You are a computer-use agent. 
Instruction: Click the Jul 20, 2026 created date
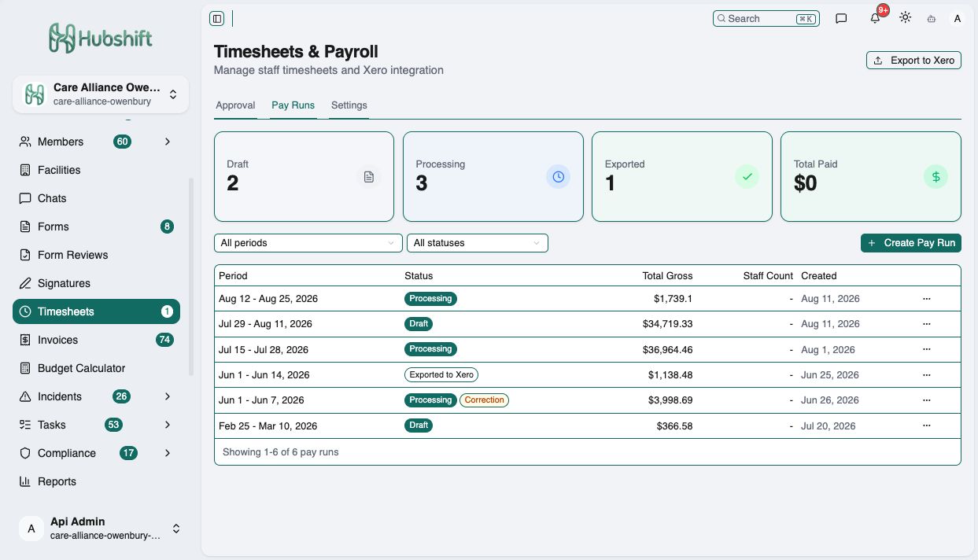click(x=829, y=426)
